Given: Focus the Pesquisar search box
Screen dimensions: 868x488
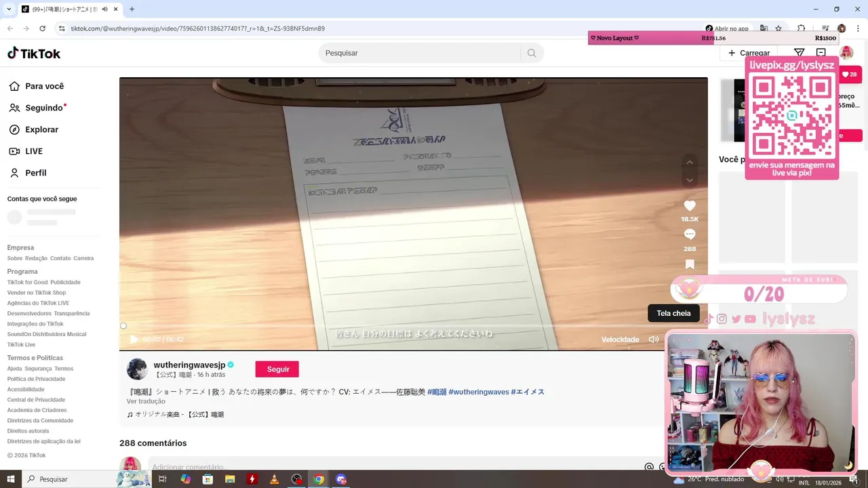Looking at the screenshot, I should pyautogui.click(x=420, y=53).
